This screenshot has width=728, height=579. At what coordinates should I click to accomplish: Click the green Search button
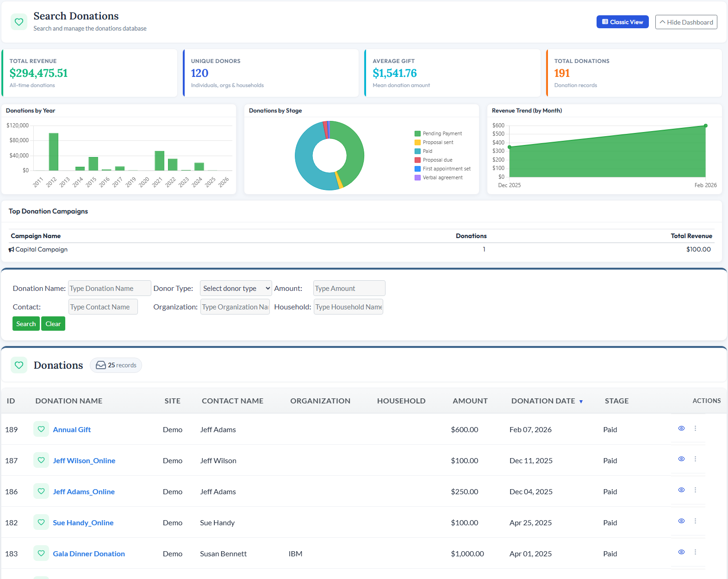tap(26, 324)
